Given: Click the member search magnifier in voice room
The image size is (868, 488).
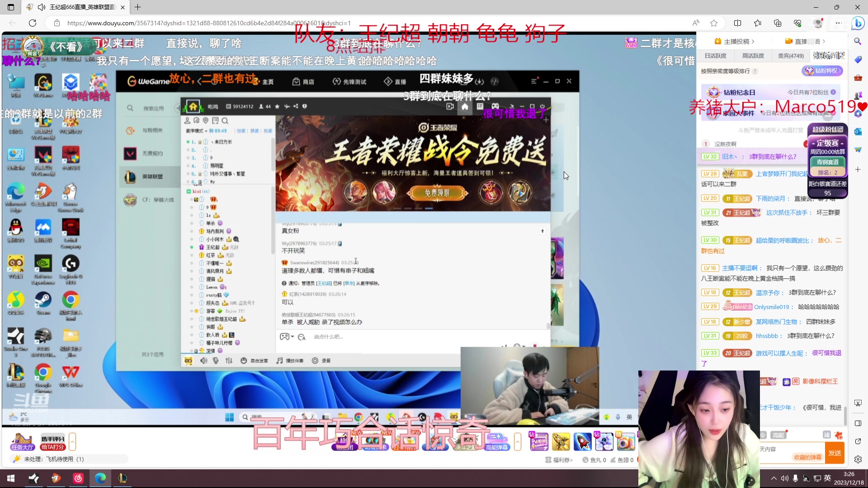Looking at the screenshot, I should [x=225, y=121].
